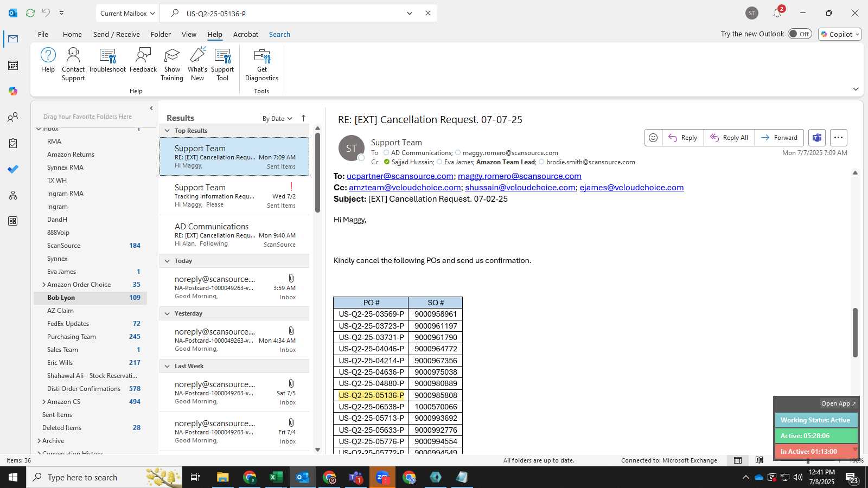Click results list scrollbar thumb
This screenshot has width=868, height=488.
pyautogui.click(x=317, y=172)
